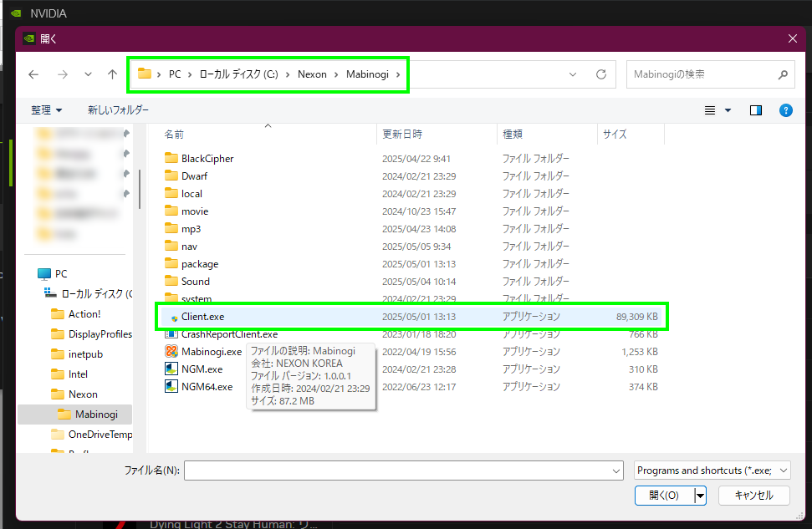
Task: Change view with the list view icon
Action: point(710,110)
